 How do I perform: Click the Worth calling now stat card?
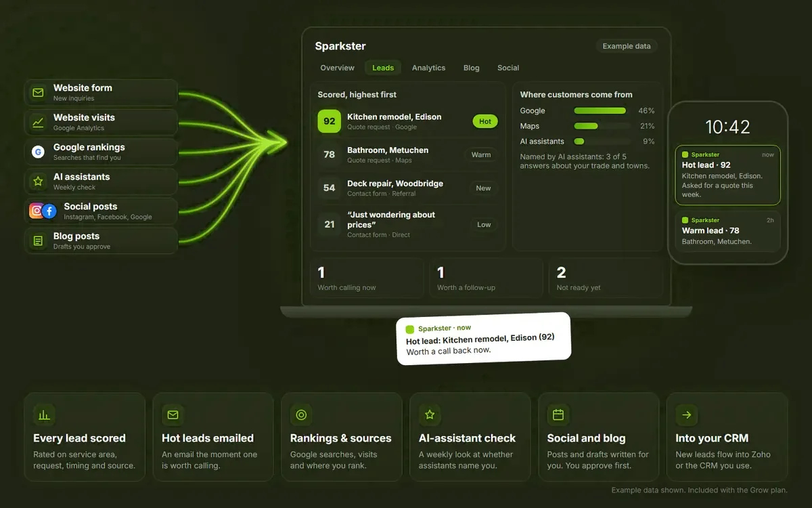pos(367,278)
